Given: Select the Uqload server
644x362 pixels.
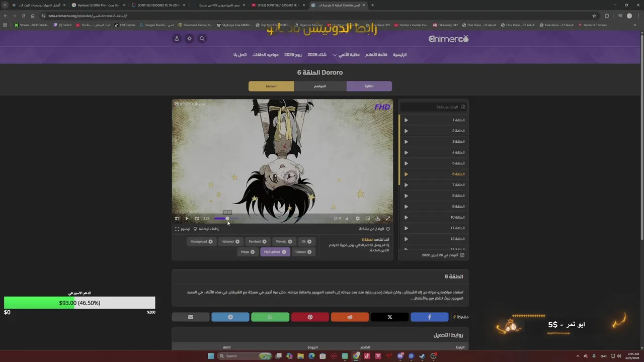Looking at the screenshot, I should [x=303, y=252].
